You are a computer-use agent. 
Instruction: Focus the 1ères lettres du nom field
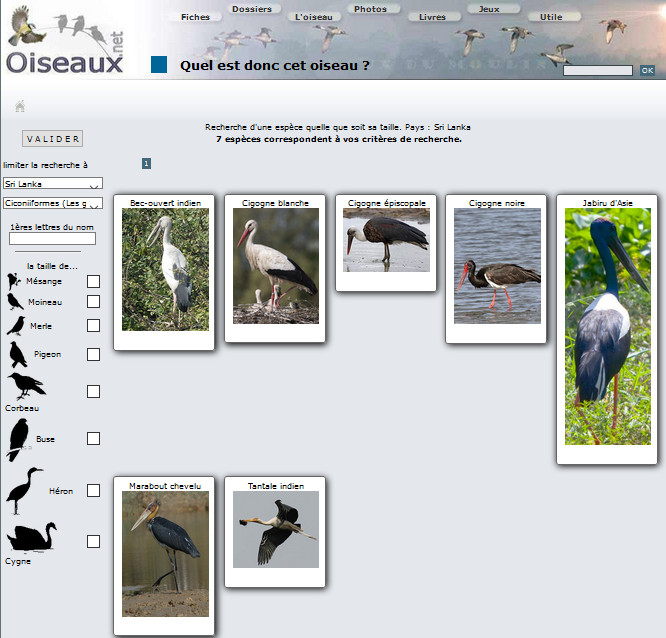(x=52, y=238)
